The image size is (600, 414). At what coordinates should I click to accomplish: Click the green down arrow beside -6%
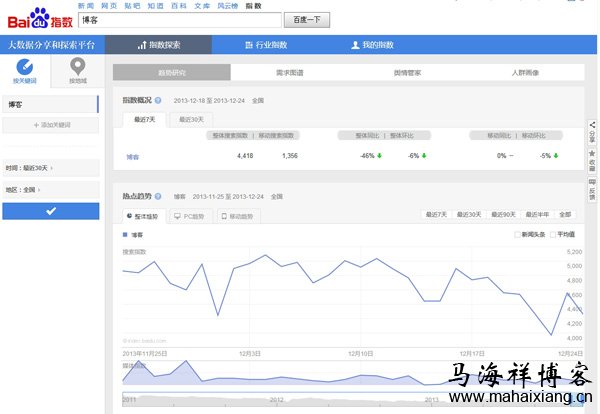[424, 156]
